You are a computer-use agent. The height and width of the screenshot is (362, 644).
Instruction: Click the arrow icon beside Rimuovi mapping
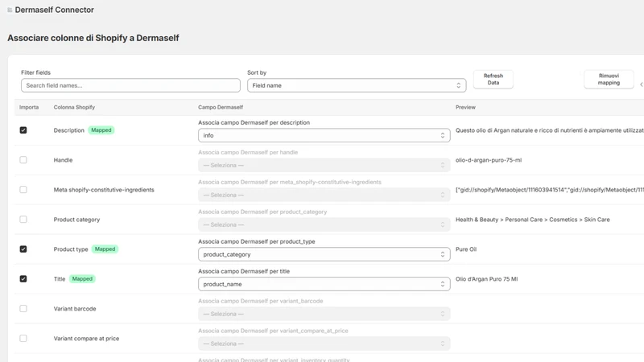(x=641, y=84)
